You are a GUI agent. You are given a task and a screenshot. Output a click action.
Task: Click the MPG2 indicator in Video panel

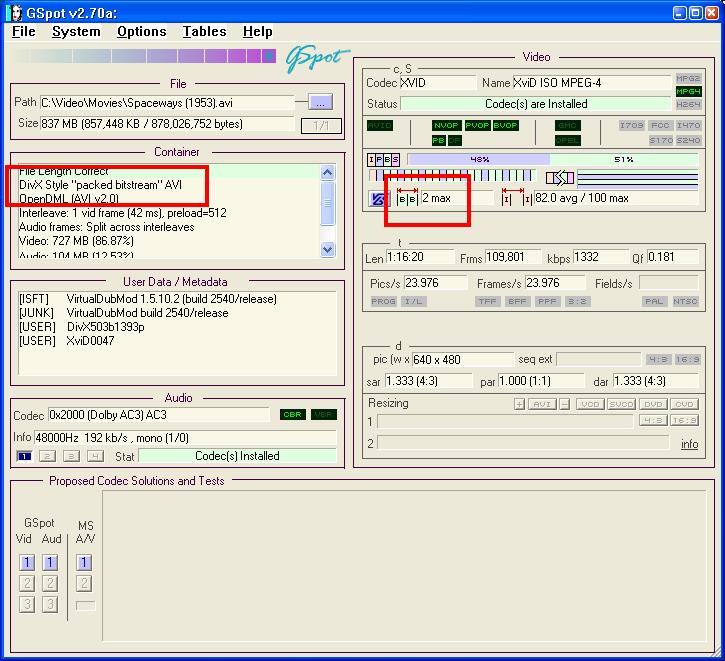[x=688, y=78]
